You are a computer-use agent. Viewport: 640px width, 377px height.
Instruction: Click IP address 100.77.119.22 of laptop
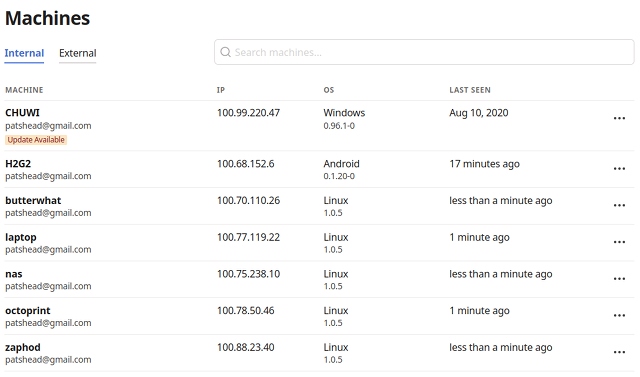point(249,237)
